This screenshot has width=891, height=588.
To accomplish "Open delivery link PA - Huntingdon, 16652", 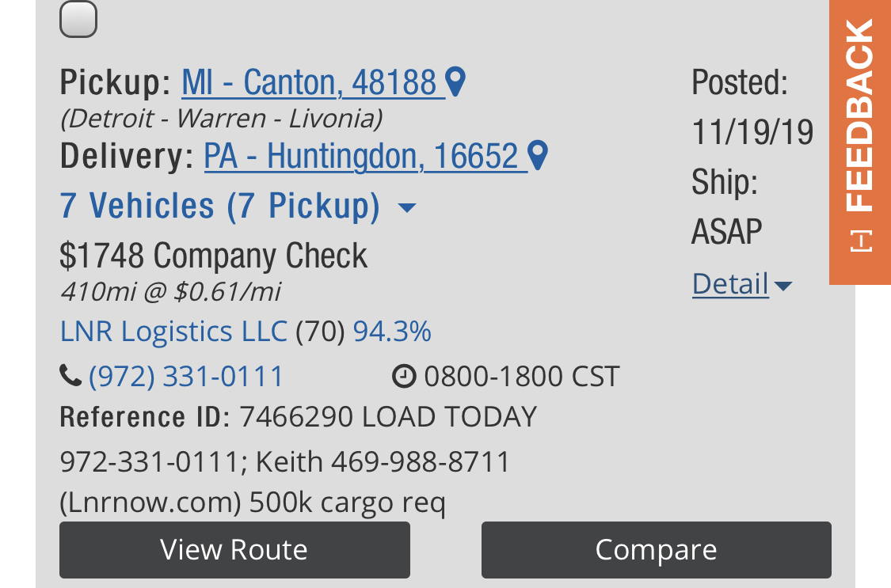I will [x=361, y=157].
